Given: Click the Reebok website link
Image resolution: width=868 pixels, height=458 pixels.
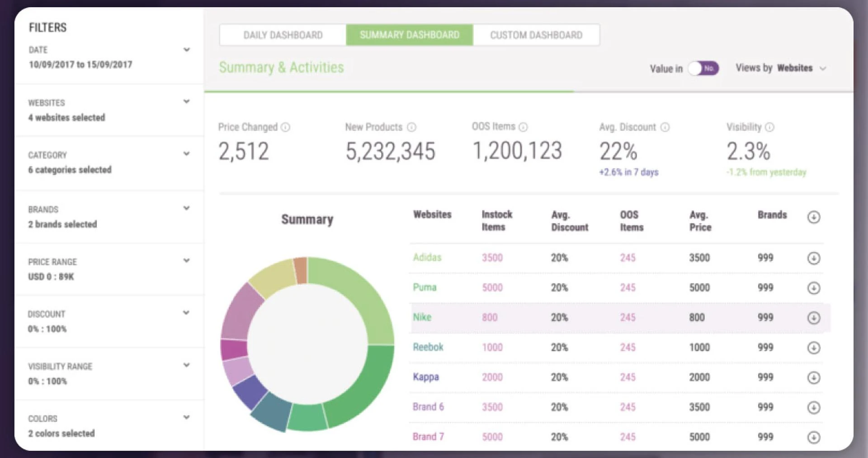Looking at the screenshot, I should tap(427, 347).
